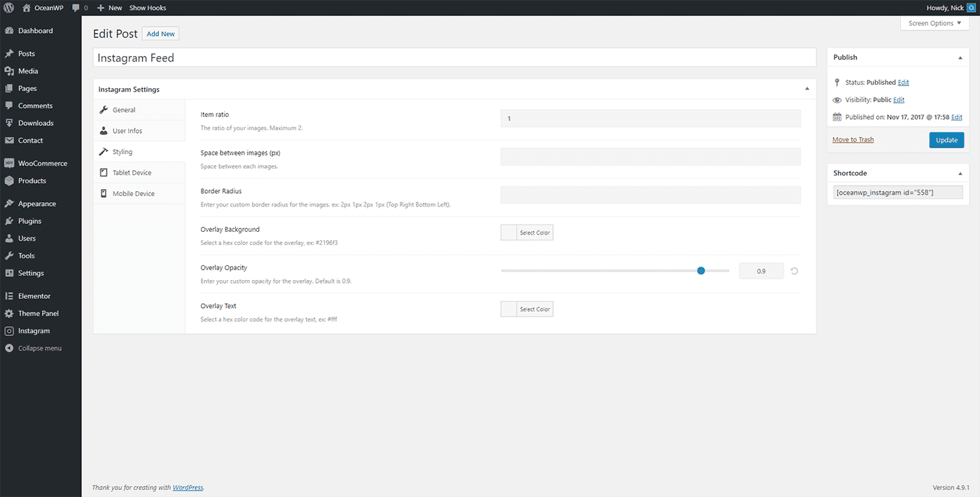Select the Styling tab
The height and width of the screenshot is (497, 980).
point(139,152)
